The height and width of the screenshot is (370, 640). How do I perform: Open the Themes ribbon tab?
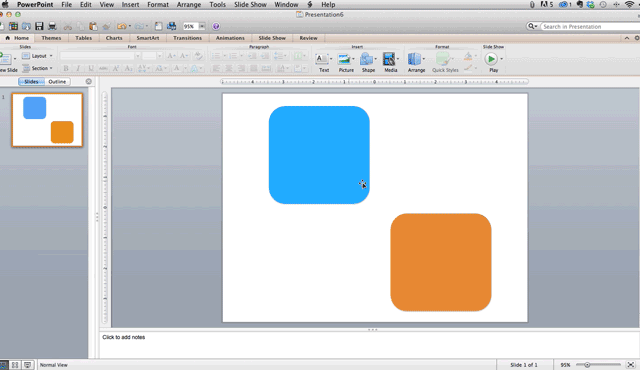pos(51,38)
